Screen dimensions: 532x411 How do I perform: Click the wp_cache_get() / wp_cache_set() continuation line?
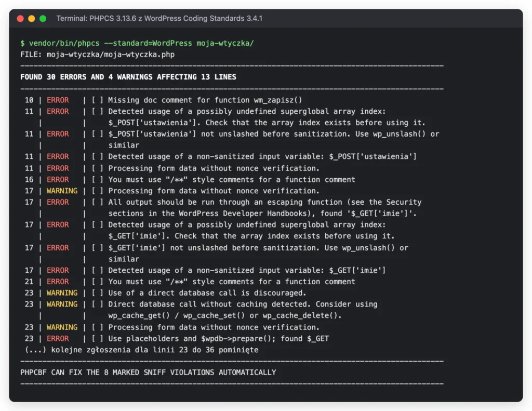click(x=225, y=315)
